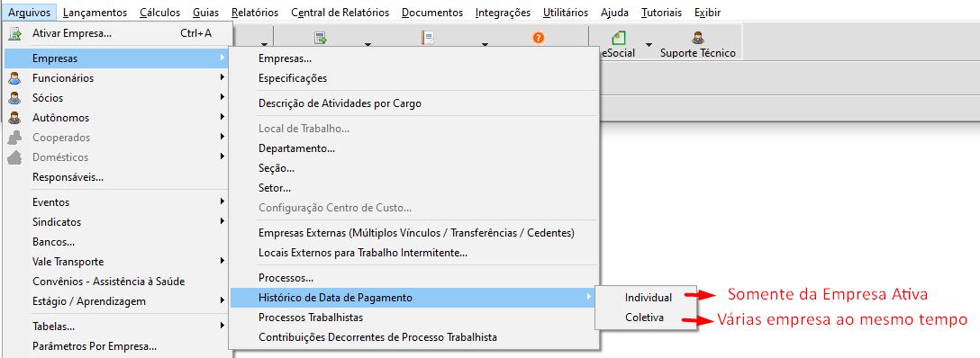Click the Domésticos house icon

[x=15, y=157]
